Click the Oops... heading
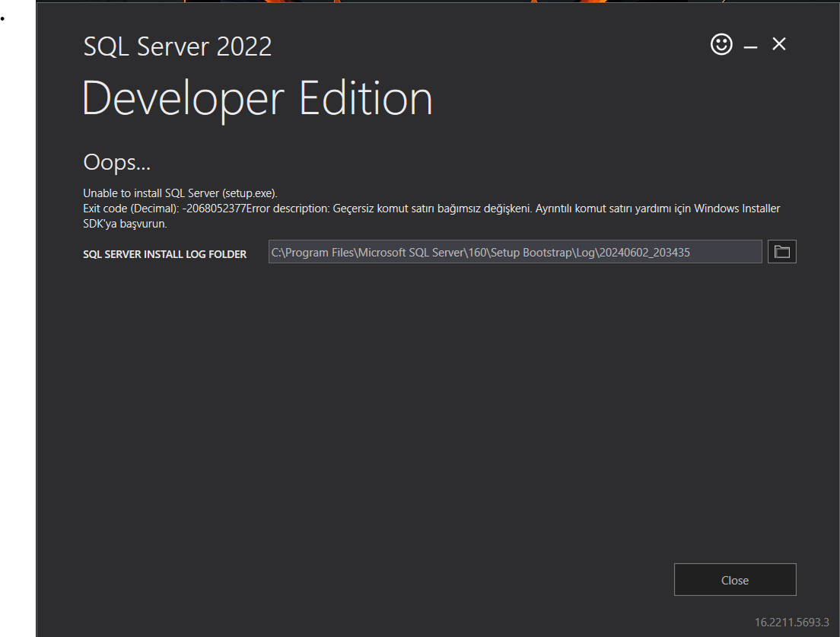 (x=116, y=162)
